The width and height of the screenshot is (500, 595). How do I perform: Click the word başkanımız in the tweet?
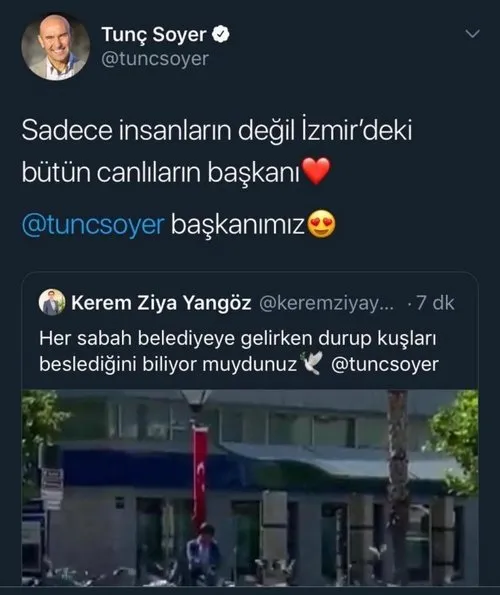click(x=238, y=225)
